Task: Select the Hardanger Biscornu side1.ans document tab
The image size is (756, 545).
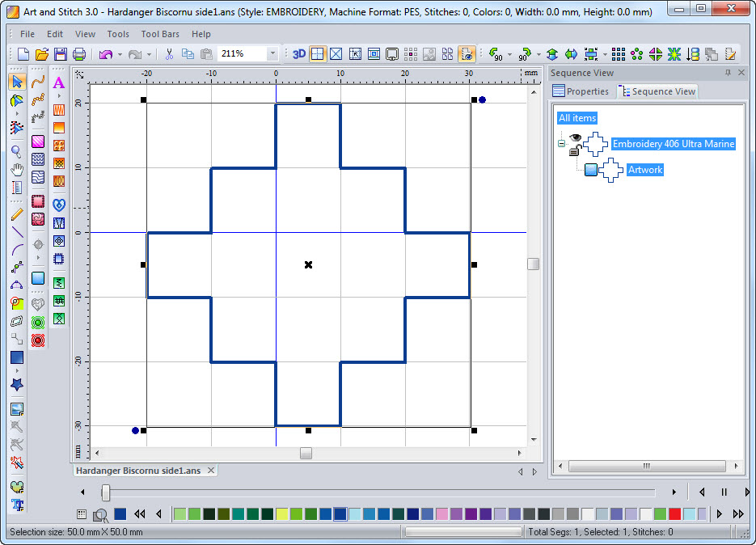Action: [x=138, y=471]
